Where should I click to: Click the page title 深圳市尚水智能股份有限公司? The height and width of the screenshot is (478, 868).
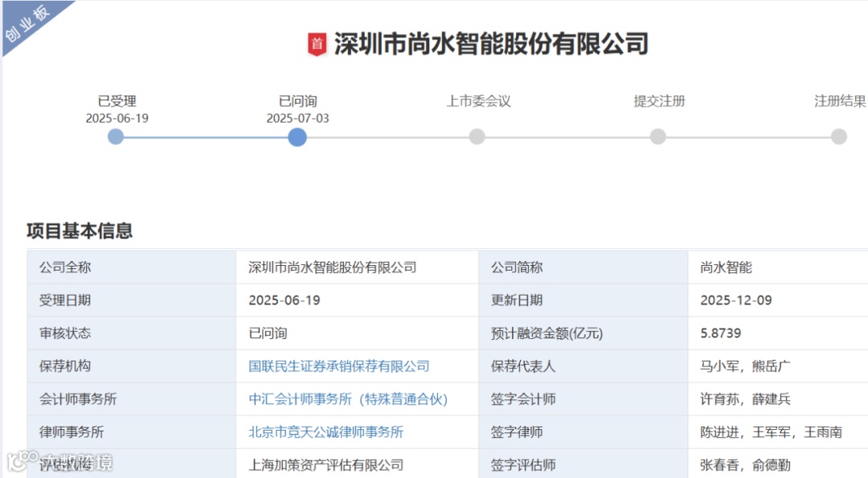pos(491,44)
